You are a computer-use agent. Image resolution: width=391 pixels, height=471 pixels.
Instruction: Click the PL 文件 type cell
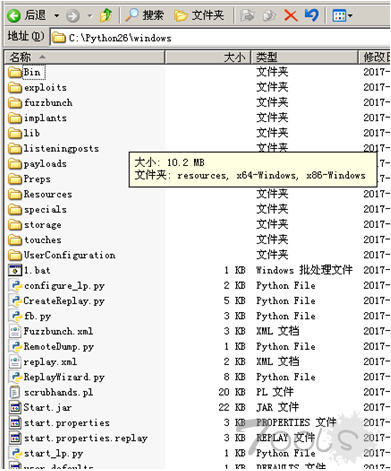click(275, 392)
